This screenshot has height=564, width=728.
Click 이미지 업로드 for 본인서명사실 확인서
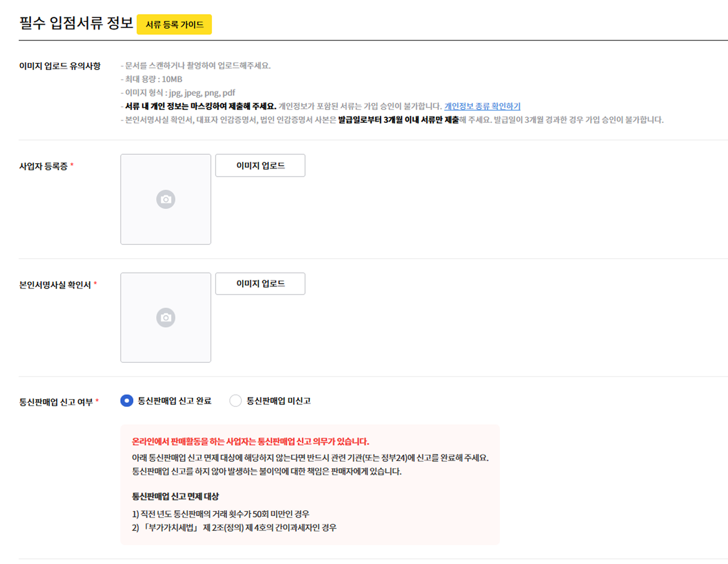tap(260, 284)
